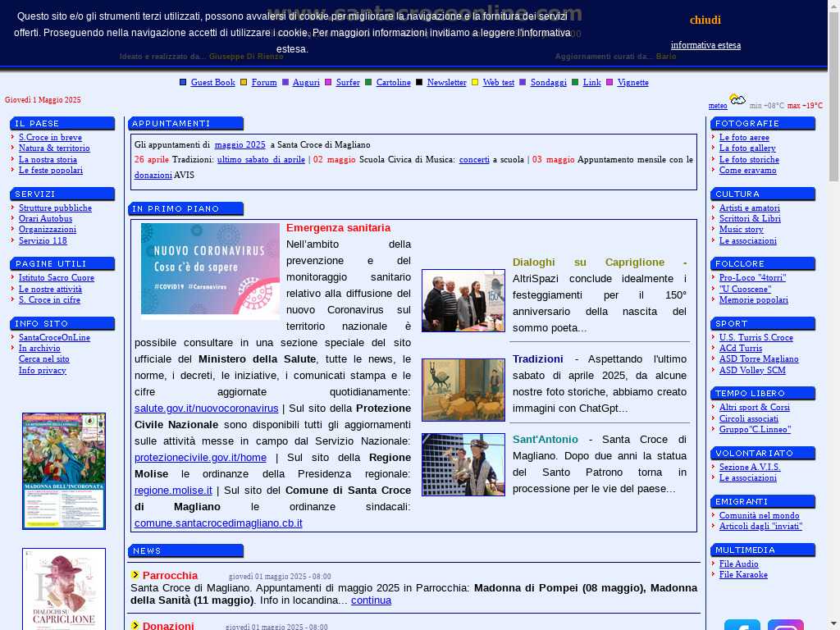The height and width of the screenshot is (630, 840).
Task: Click the Sant'Antonio statue thumbnail
Action: (x=463, y=464)
